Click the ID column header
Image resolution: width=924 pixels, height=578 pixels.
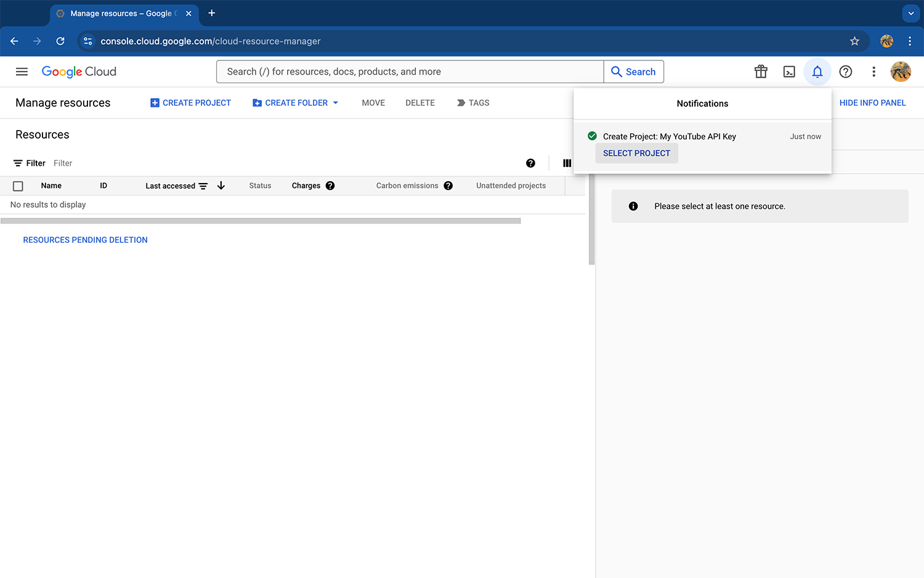coord(103,185)
